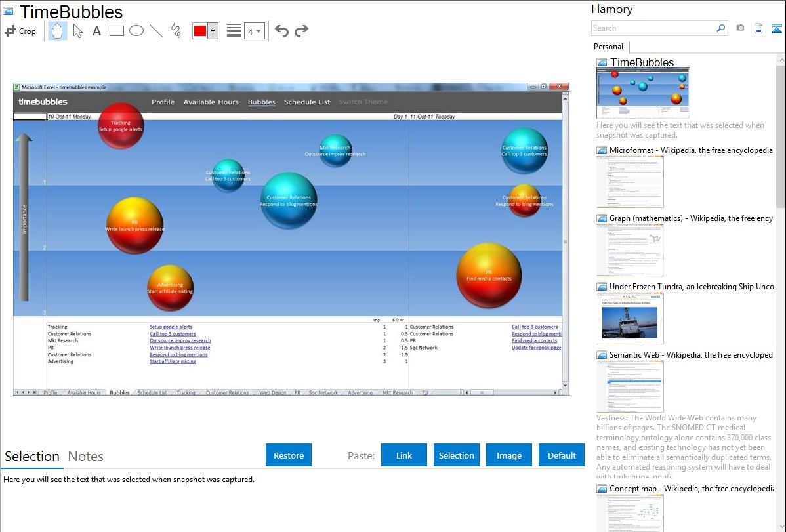This screenshot has height=532, width=786.
Task: Select the Customer Relations sheet tab in Excel
Action: (227, 393)
